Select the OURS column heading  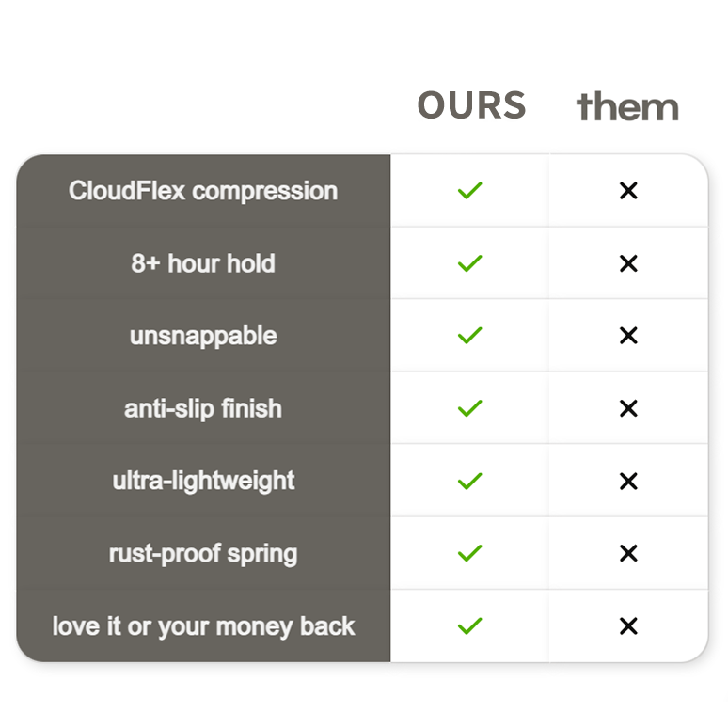pos(471,106)
